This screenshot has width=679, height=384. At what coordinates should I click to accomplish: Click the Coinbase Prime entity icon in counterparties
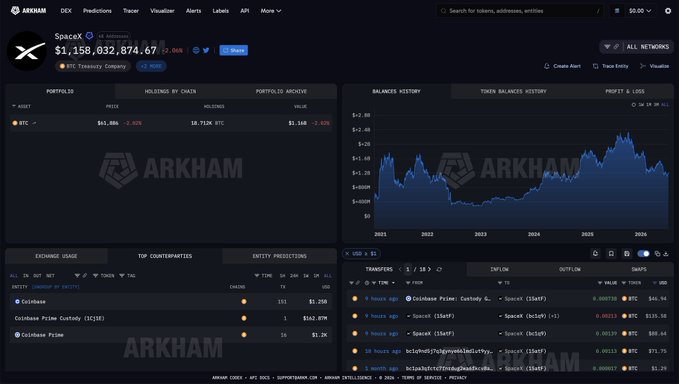point(17,335)
